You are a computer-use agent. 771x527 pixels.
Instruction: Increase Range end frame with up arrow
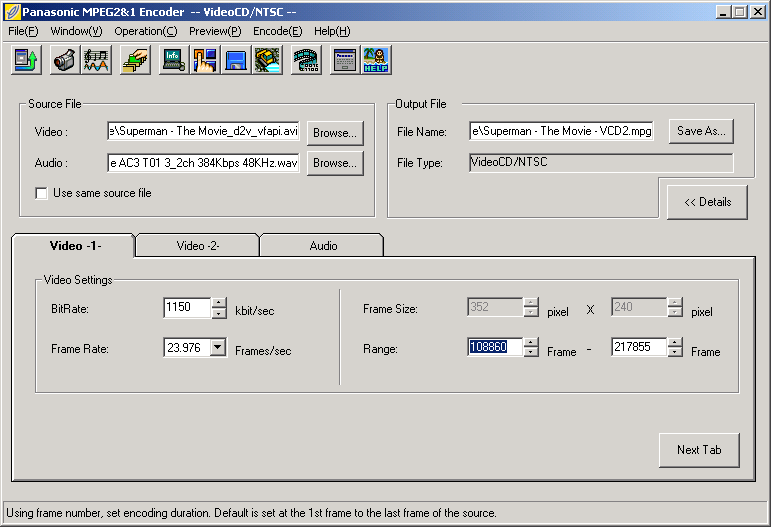(675, 342)
